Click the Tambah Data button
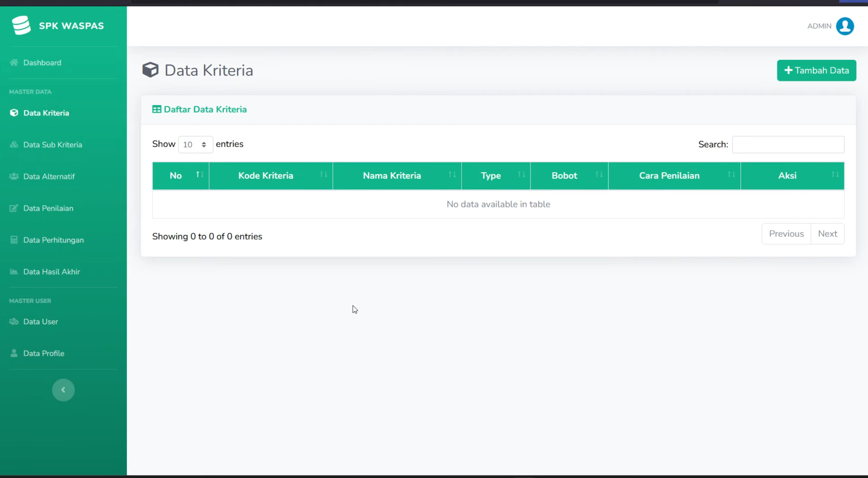This screenshot has height=478, width=868. tap(816, 70)
